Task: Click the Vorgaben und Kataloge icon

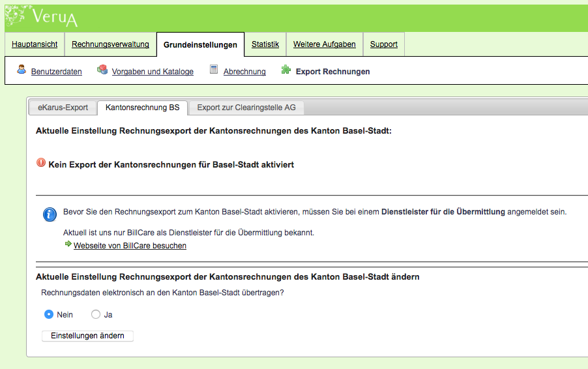Action: [x=102, y=70]
